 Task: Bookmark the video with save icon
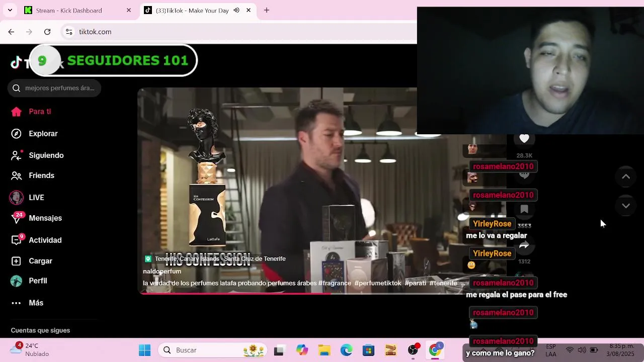[524, 209]
